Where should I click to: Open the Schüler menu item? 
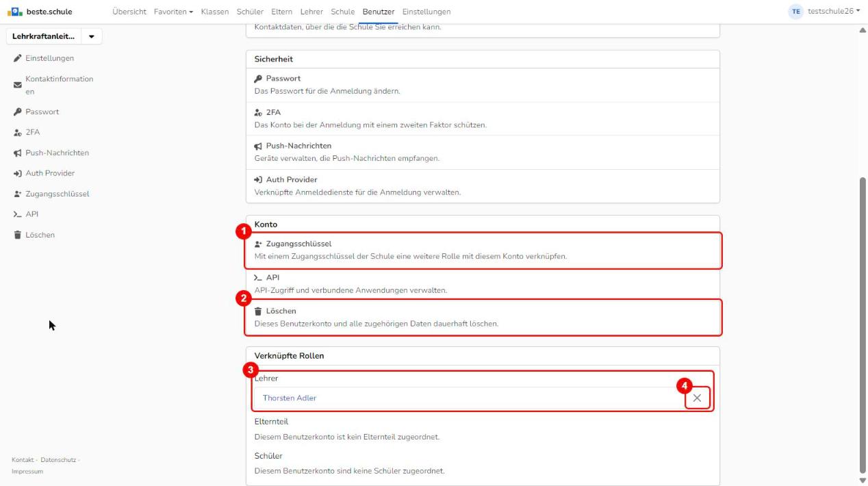coord(251,12)
